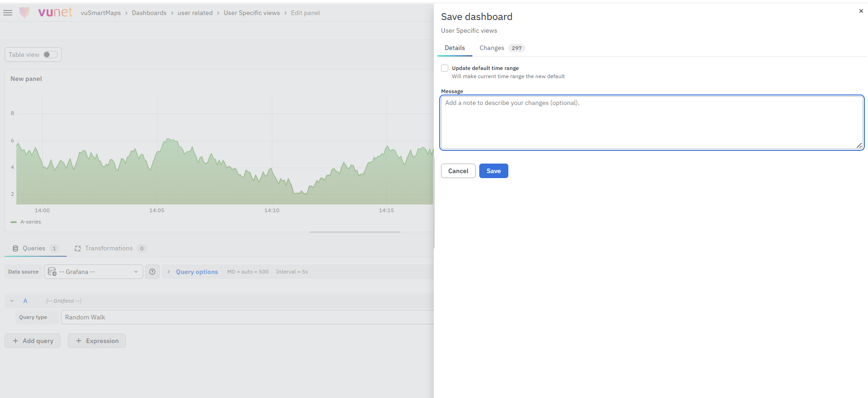Open the Queries tab
The height and width of the screenshot is (398, 868).
(x=35, y=249)
